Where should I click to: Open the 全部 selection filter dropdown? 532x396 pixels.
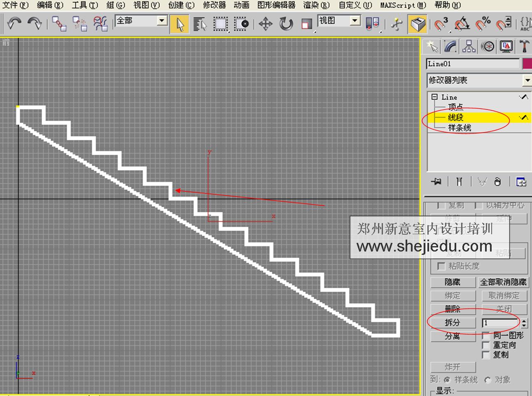(x=161, y=20)
